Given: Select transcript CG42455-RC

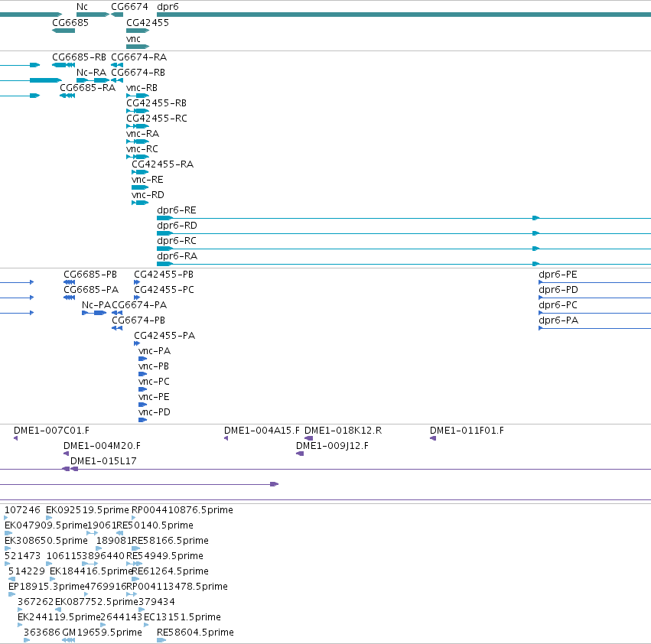Looking at the screenshot, I should [x=157, y=119].
